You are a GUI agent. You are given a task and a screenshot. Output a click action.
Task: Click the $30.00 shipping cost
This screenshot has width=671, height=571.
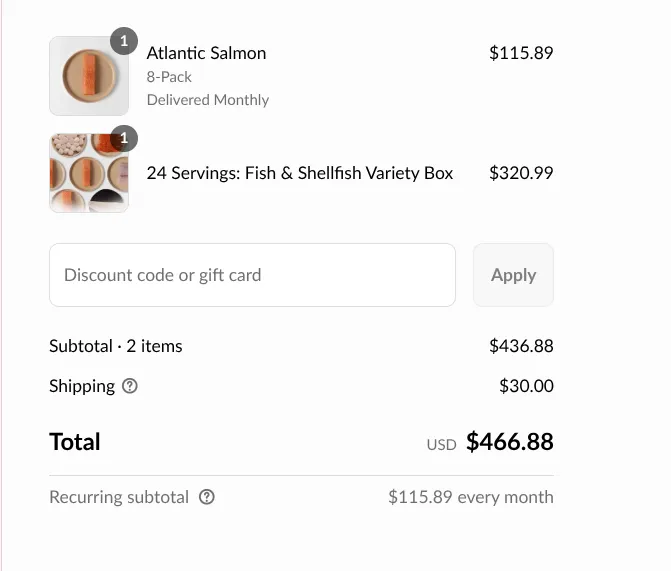pyautogui.click(x=526, y=386)
